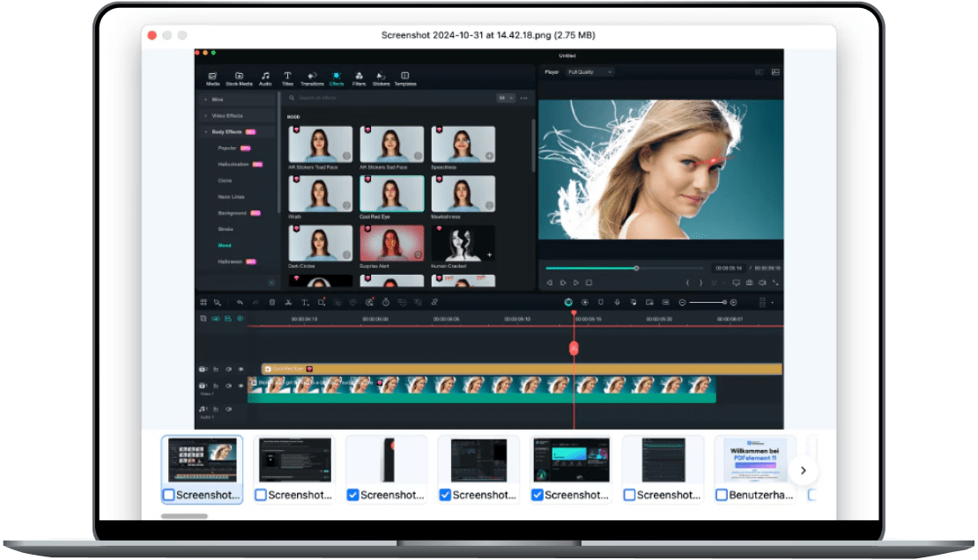This screenshot has height=560, width=978.
Task: Click the timeline undo icon
Action: (240, 302)
